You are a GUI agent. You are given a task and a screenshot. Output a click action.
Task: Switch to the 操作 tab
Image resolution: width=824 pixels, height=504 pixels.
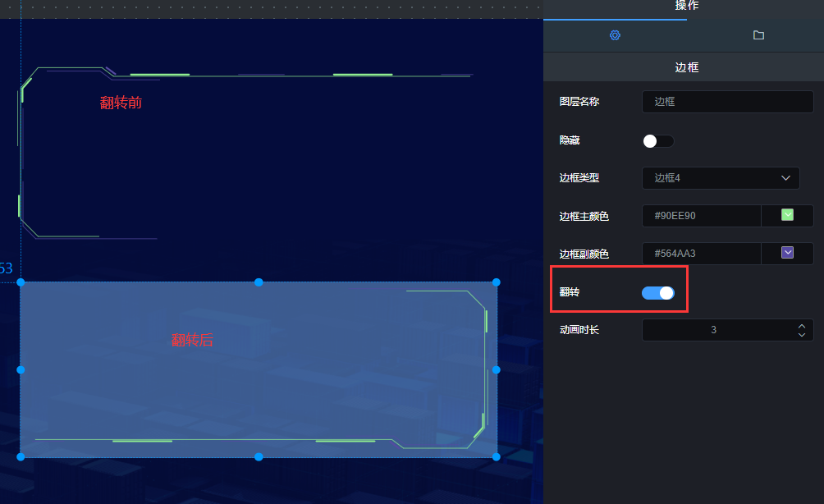pos(686,6)
